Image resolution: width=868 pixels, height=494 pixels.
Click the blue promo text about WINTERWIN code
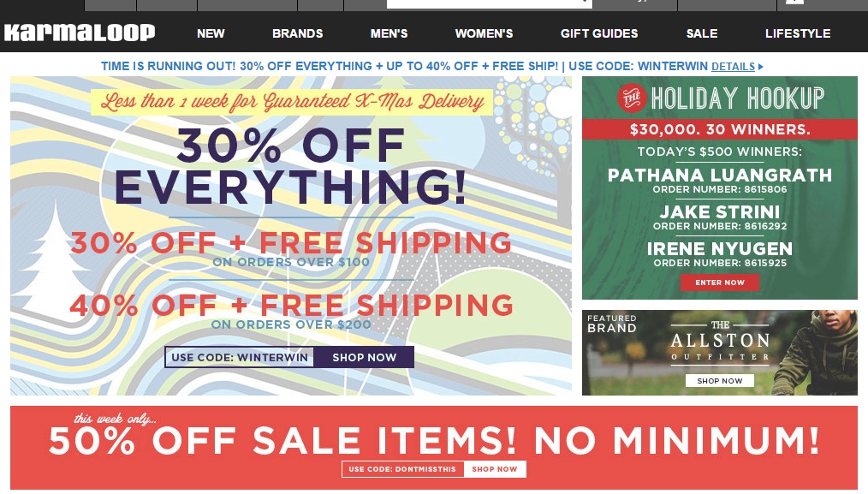click(x=404, y=67)
